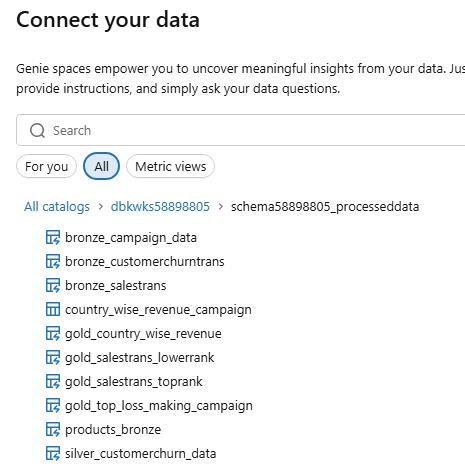Select the All filter pill
Viewport: 465px width, 468px height.
101,166
